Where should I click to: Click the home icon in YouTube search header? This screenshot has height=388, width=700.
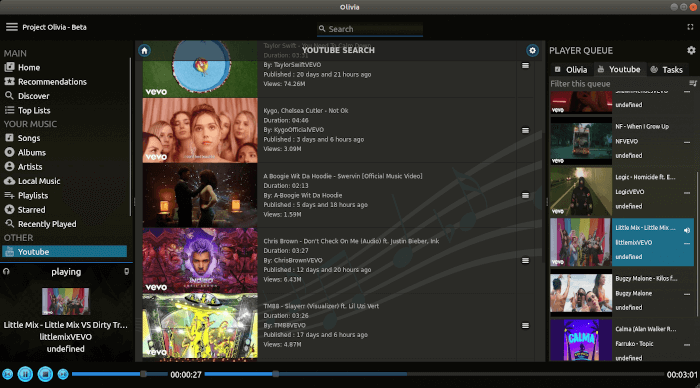point(144,50)
